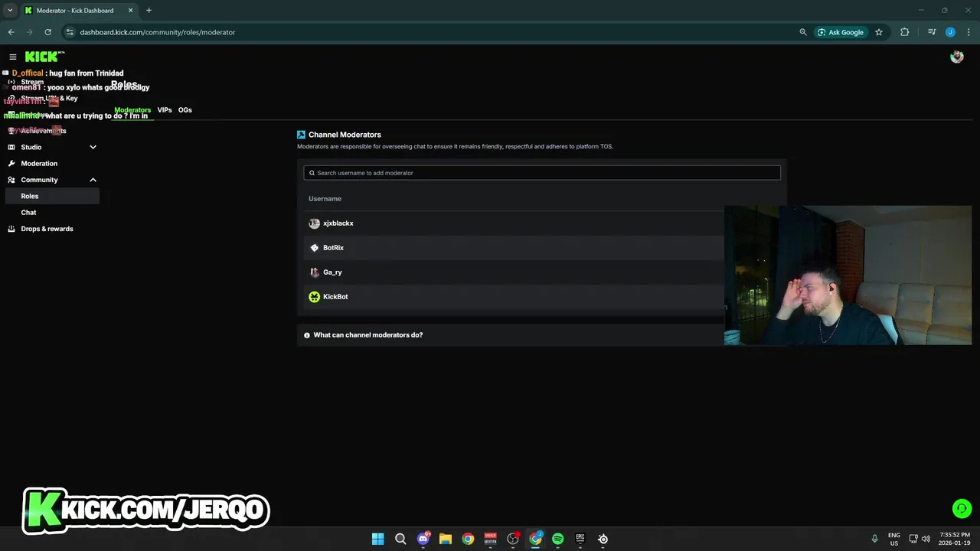
Task: Click the Channel Moderators header icon
Action: (301, 135)
